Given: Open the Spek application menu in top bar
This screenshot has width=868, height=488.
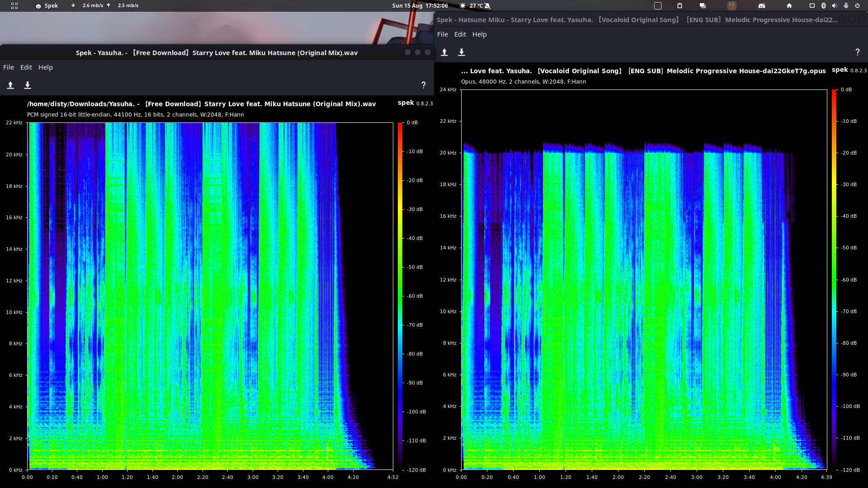Looking at the screenshot, I should point(47,6).
